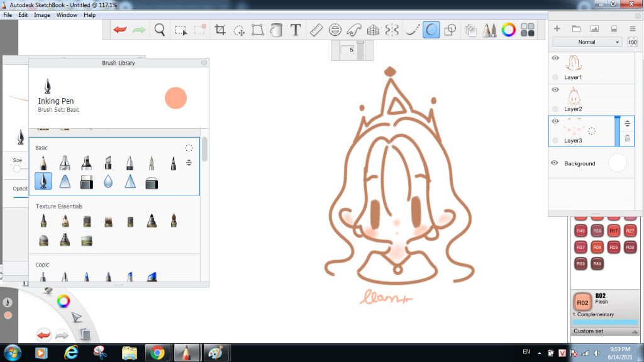Open the Help menu
644x362 pixels.
tap(89, 15)
